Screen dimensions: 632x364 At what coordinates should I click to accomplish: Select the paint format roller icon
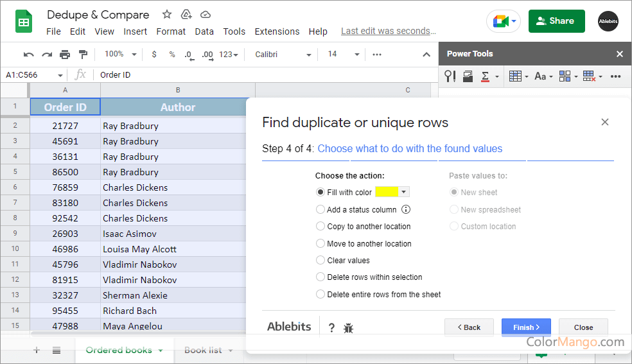coord(83,55)
